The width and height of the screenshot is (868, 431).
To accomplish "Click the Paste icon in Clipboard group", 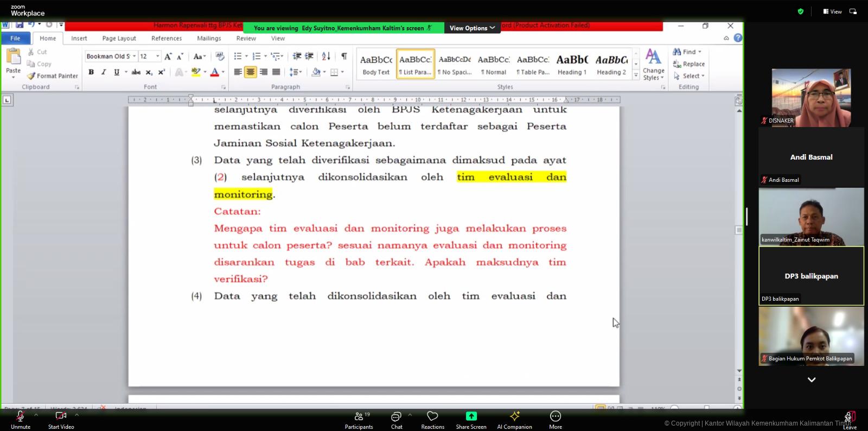I will click(x=13, y=56).
